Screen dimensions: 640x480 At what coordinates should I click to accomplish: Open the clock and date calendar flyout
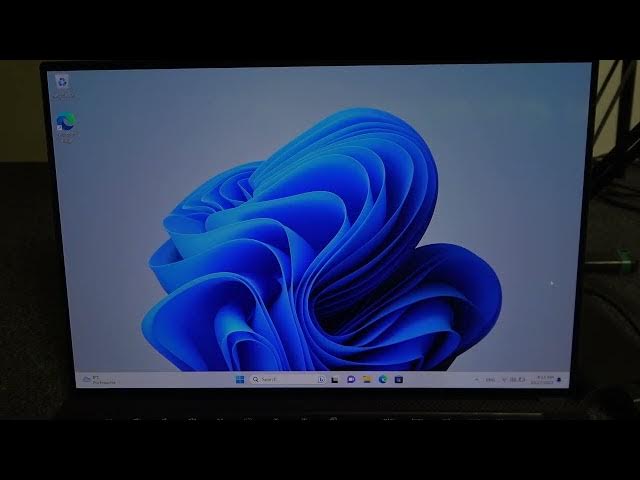coord(542,380)
